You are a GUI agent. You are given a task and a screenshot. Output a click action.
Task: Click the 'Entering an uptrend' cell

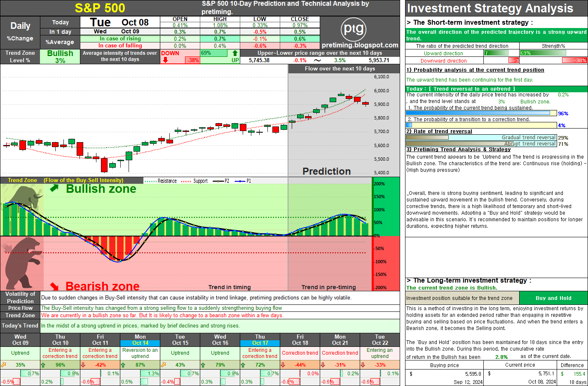click(x=380, y=353)
